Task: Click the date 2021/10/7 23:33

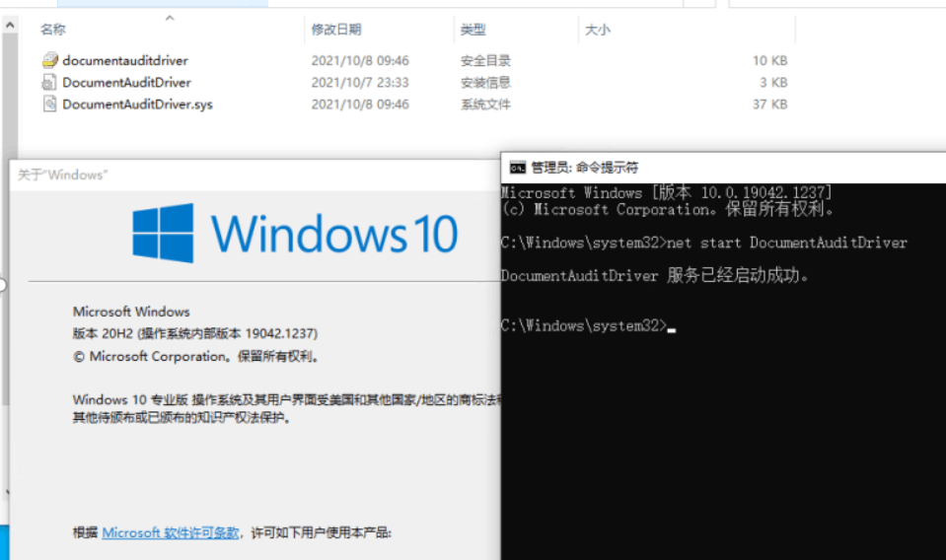Action: coord(360,82)
